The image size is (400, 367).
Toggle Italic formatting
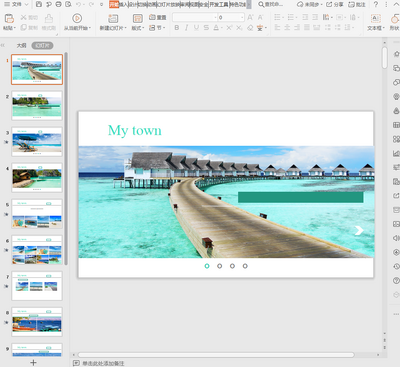[x=186, y=28]
